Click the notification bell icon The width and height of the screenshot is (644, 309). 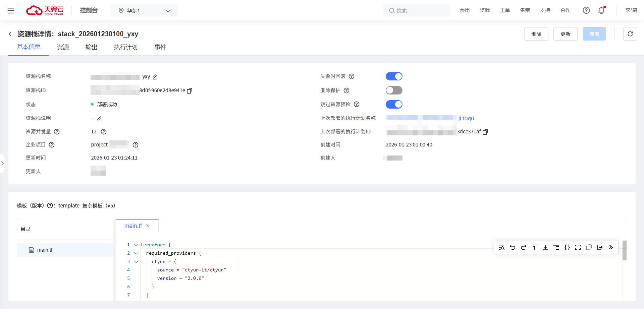601,10
